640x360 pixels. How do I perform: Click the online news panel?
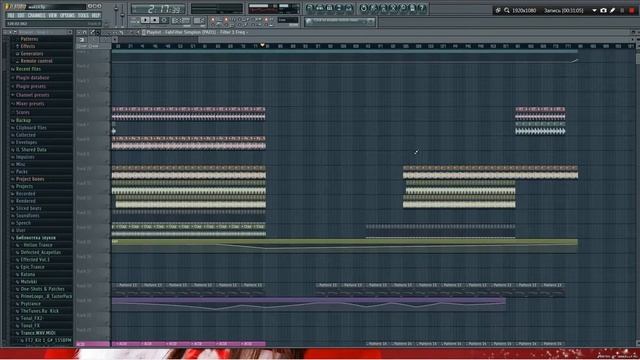click(340, 21)
